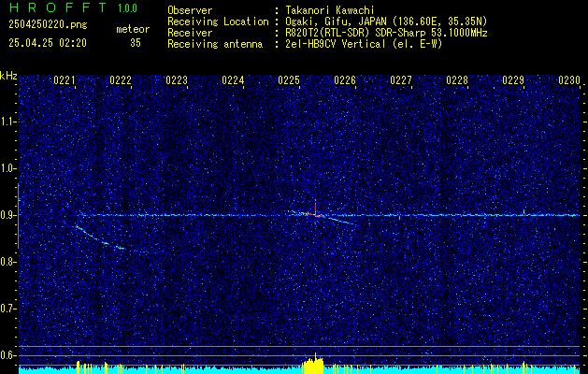Click the observer name Takanori Kawachi

[330, 10]
